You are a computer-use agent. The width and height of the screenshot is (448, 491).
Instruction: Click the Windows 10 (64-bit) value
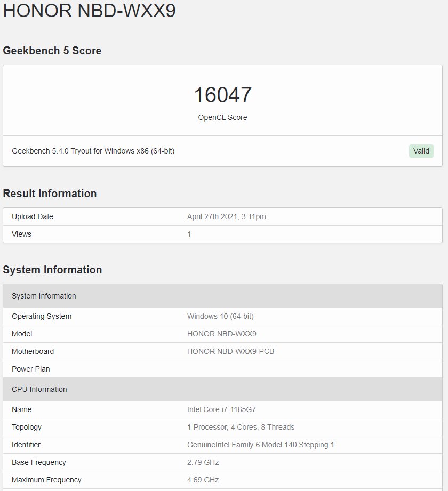click(221, 316)
